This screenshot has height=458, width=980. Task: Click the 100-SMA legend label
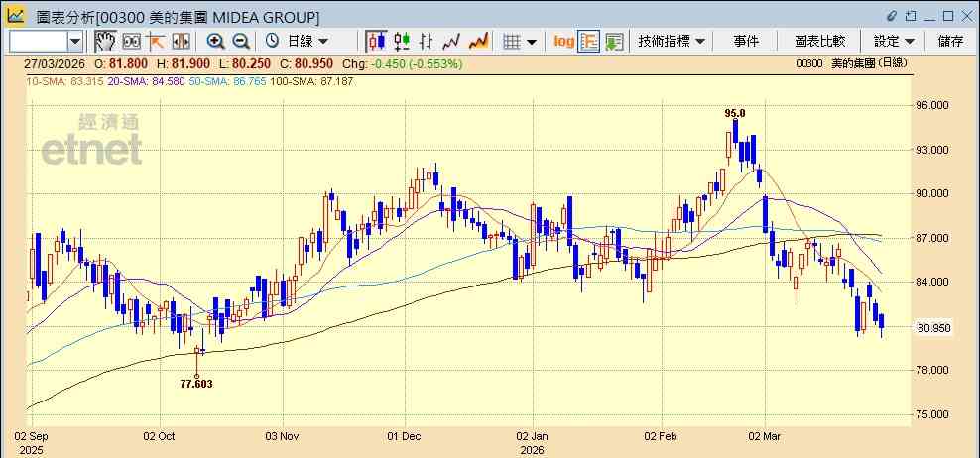pos(313,81)
